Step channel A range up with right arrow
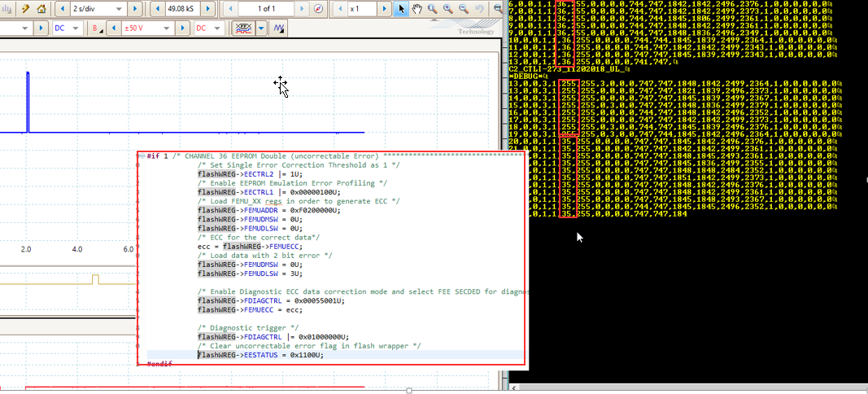Screen dimensions: 868x394 point(42,28)
